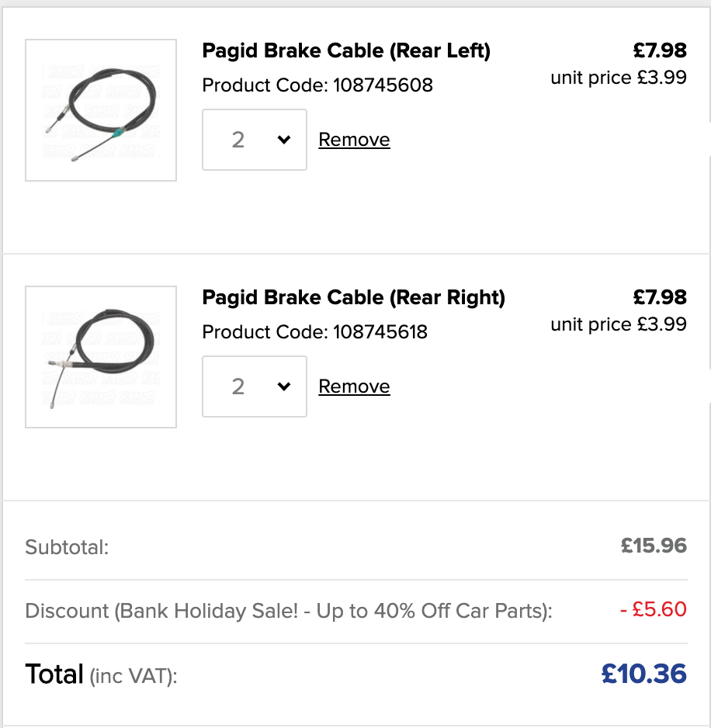Click unit price £3.99 under Rear Left cable

pyautogui.click(x=619, y=78)
